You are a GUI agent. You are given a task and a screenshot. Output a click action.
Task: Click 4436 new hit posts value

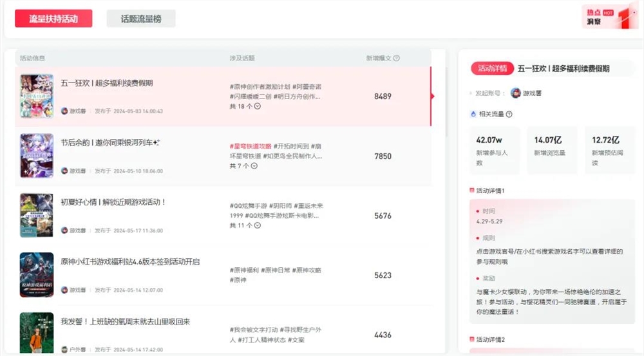click(x=383, y=335)
